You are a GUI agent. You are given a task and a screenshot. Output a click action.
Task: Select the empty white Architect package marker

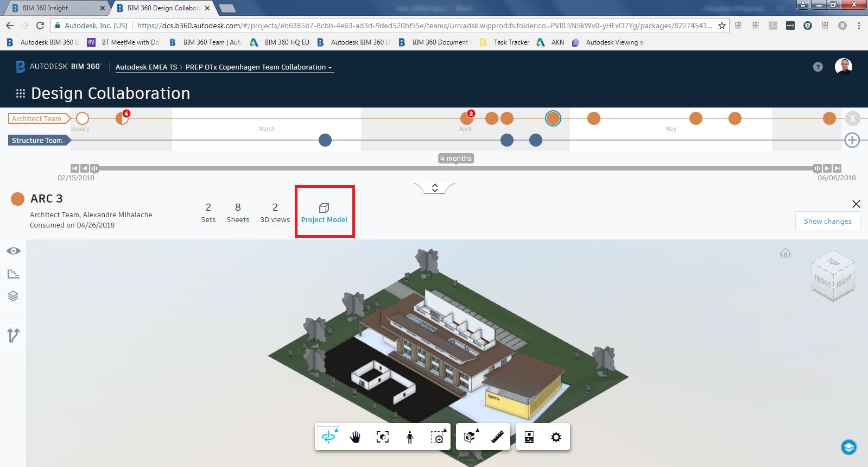point(83,118)
